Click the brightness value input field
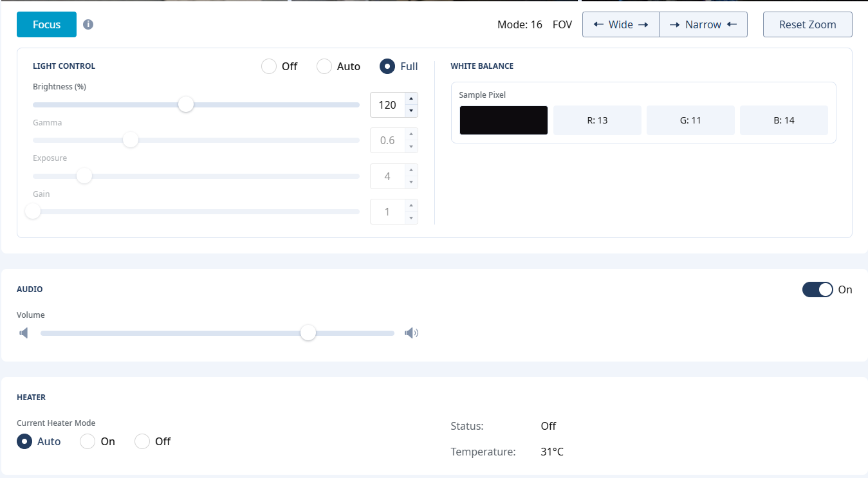The image size is (868, 478). click(x=387, y=105)
